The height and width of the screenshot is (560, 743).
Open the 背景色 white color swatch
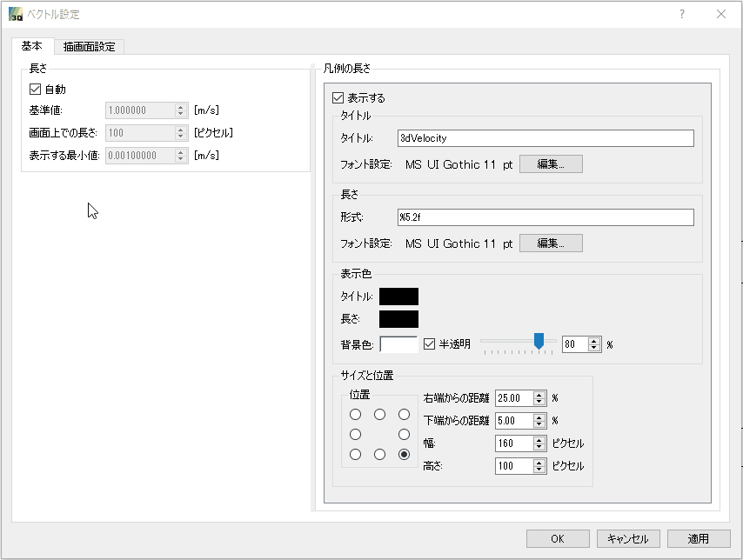[x=398, y=343]
